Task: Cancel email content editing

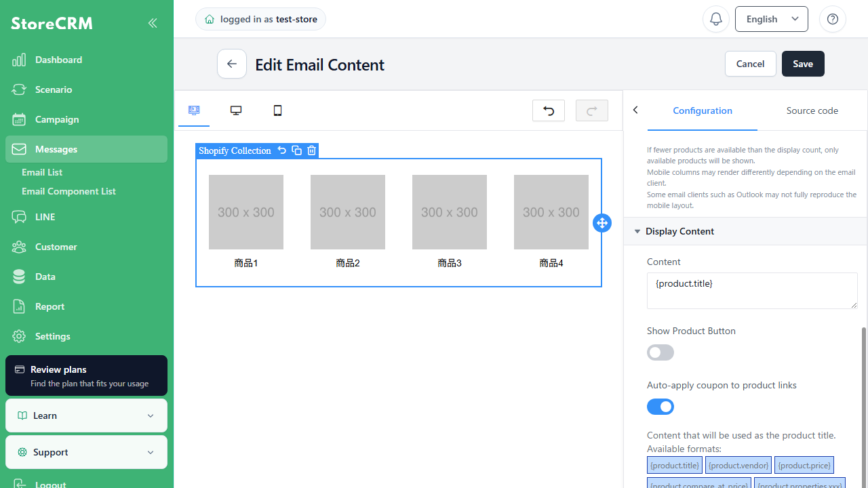Action: pyautogui.click(x=751, y=64)
